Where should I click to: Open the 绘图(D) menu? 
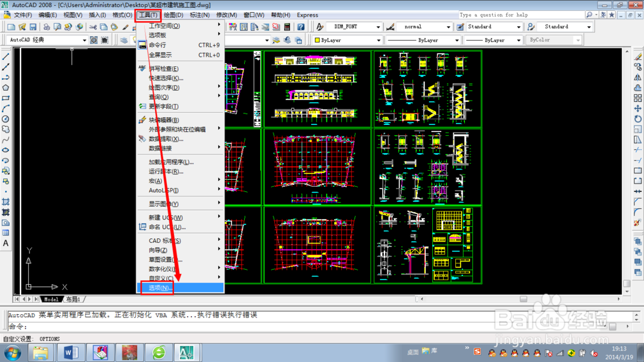click(173, 15)
